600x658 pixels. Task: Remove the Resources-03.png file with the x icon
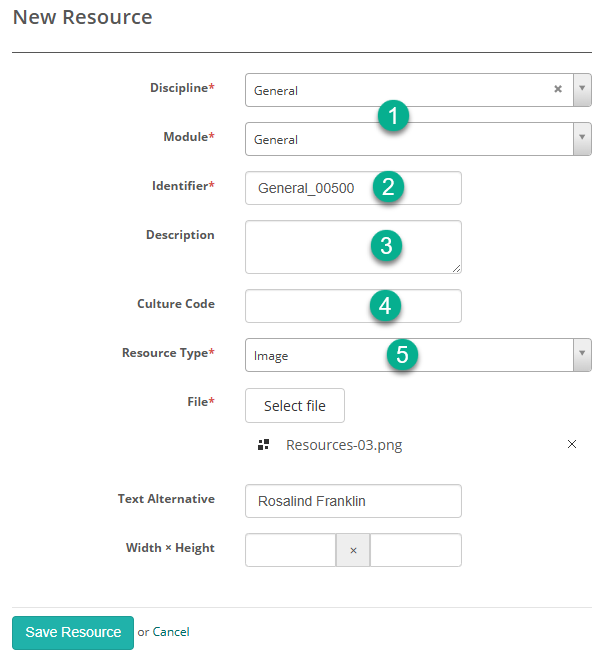pyautogui.click(x=572, y=445)
